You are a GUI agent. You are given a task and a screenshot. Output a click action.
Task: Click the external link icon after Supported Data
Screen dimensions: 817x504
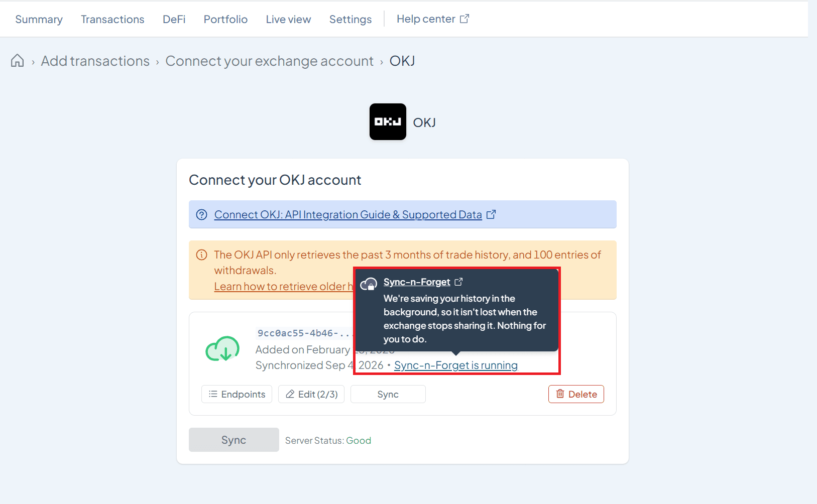(x=491, y=214)
